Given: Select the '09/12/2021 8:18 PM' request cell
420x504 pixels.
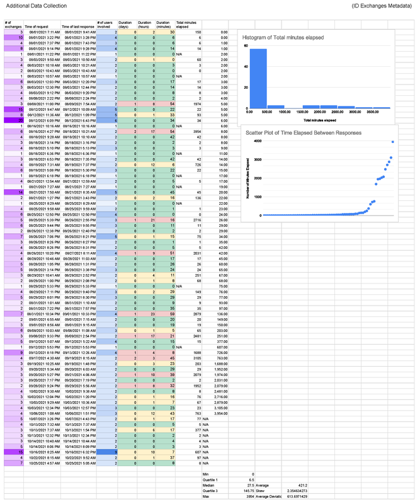Looking at the screenshot, I should (42, 353).
